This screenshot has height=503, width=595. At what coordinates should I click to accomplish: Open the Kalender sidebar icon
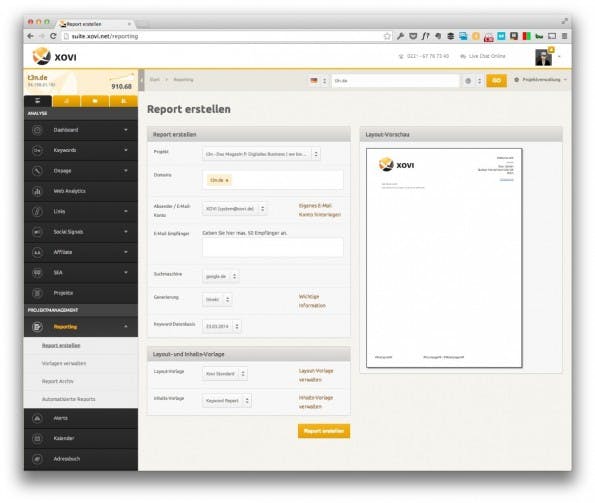pos(37,439)
